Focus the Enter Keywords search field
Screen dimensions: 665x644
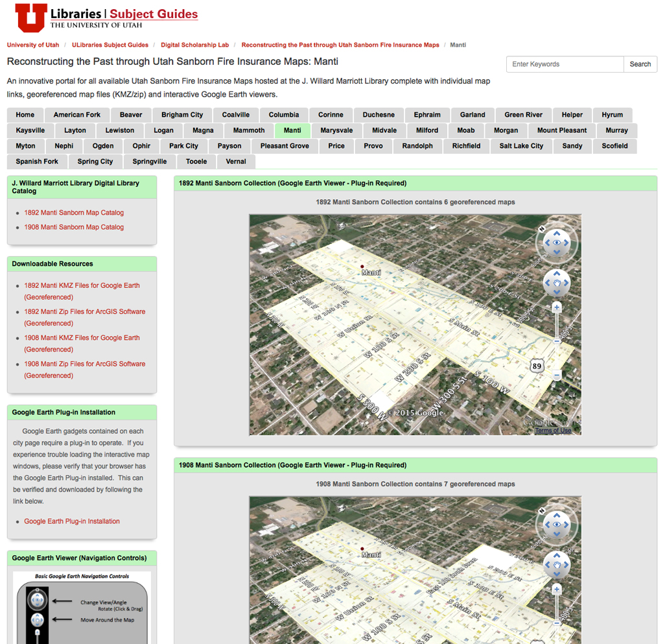coord(565,64)
